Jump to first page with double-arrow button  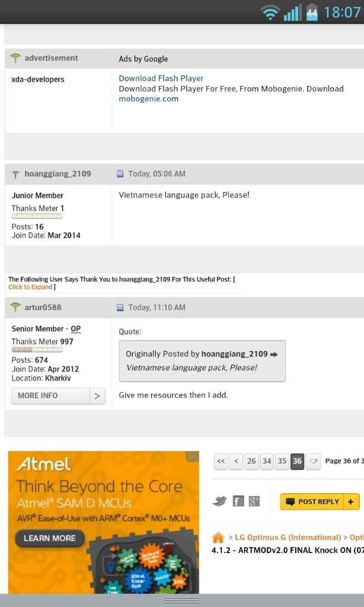point(221,461)
